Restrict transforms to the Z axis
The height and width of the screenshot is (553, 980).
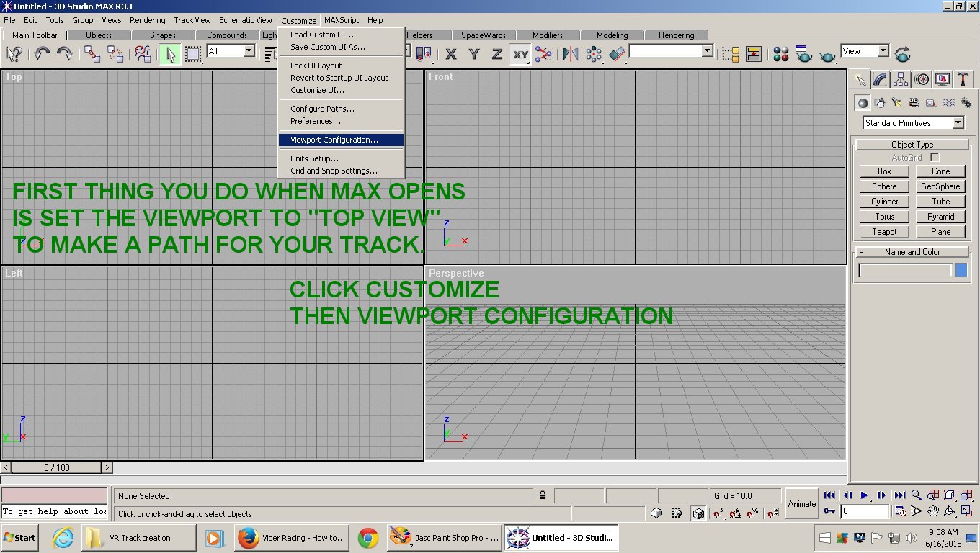click(497, 54)
